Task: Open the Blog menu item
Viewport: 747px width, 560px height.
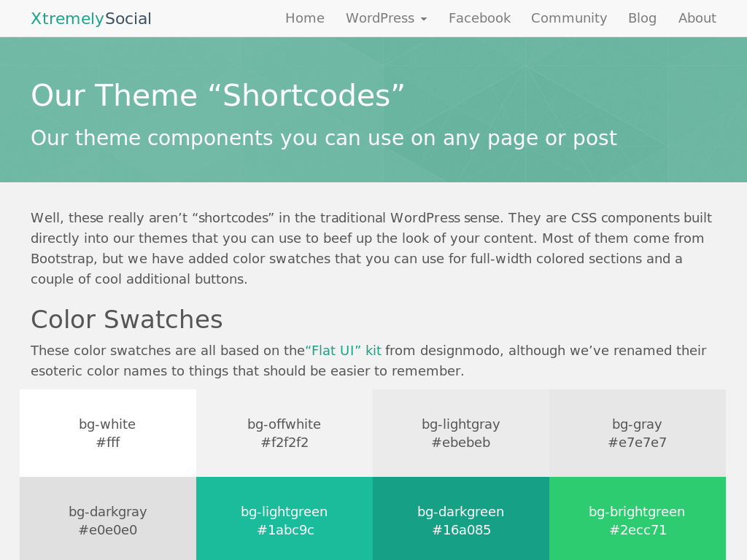Action: click(642, 18)
